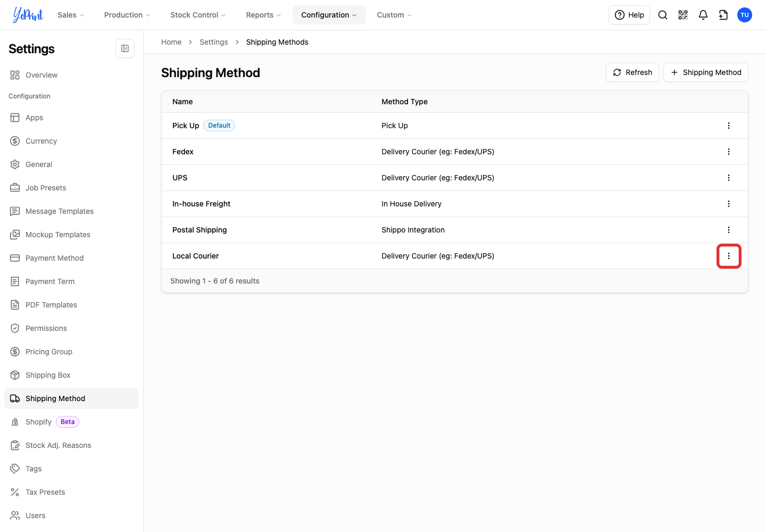766x532 pixels.
Task: Open the QR code scanner icon
Action: 683,15
